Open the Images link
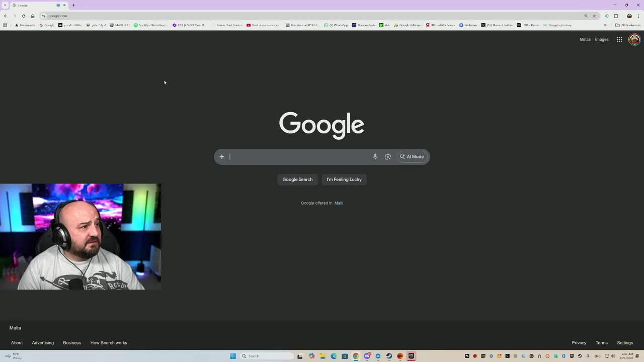644x362 pixels. click(602, 39)
